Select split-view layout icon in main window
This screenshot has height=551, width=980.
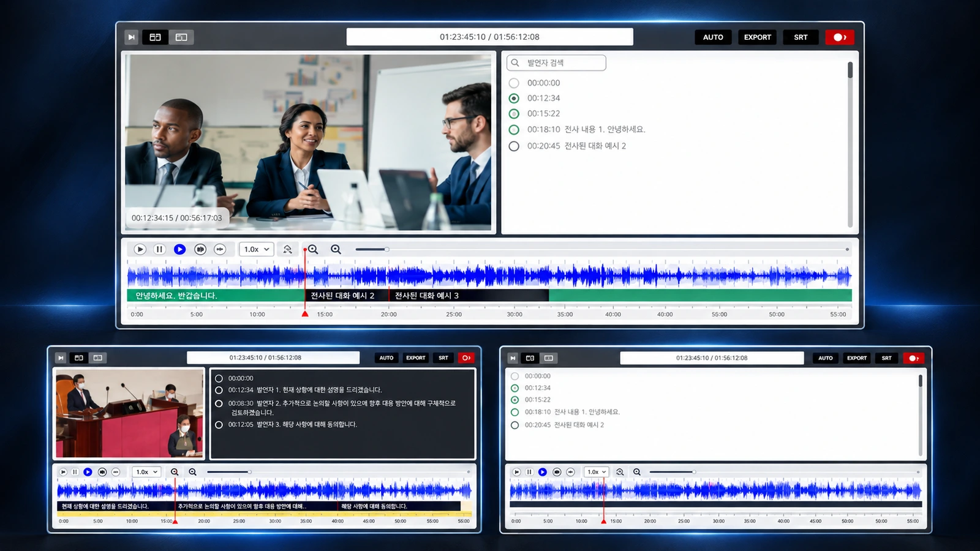[x=156, y=37]
